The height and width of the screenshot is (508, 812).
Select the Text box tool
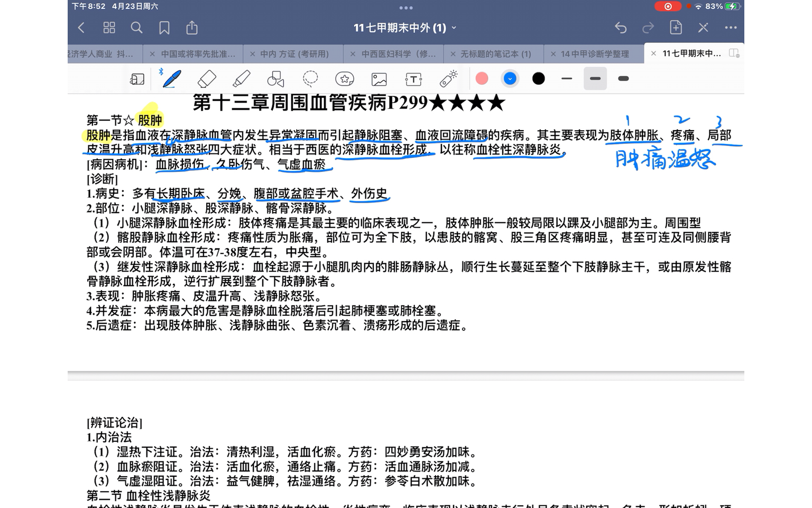[x=413, y=79]
